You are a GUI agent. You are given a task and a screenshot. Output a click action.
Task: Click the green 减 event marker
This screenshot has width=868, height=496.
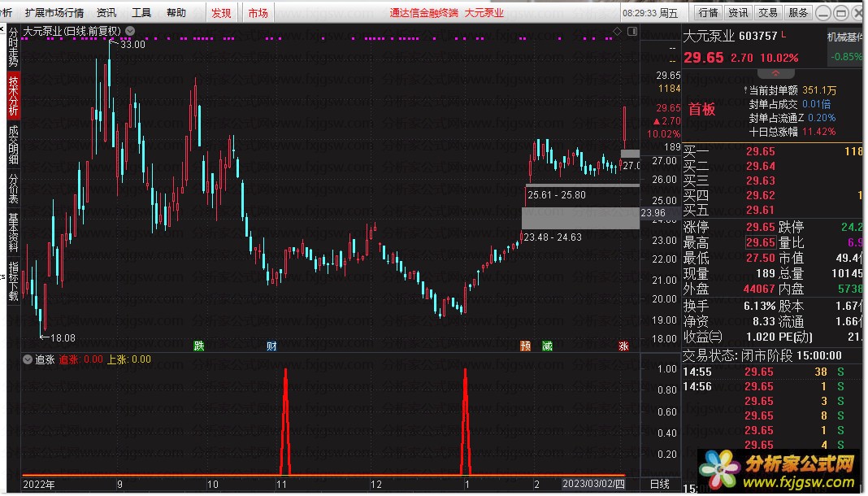point(547,346)
